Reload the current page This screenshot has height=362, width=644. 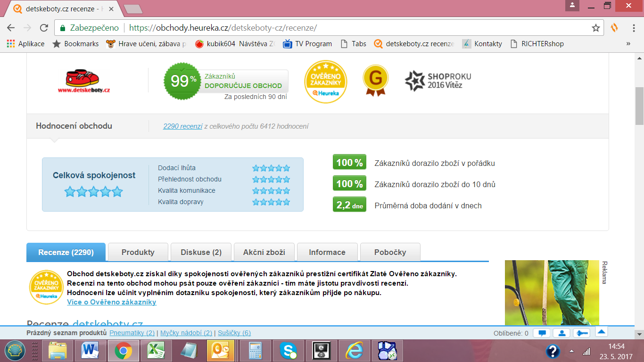click(x=44, y=28)
